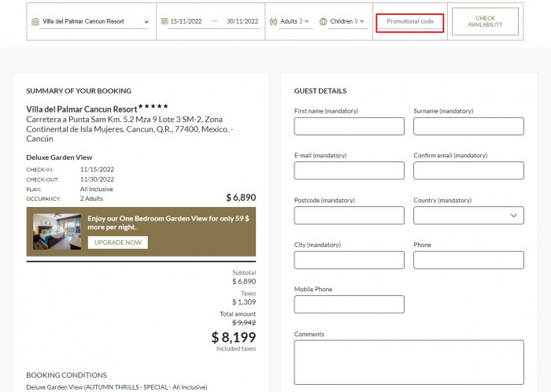
Task: Click the Comments text area
Action: 409,362
